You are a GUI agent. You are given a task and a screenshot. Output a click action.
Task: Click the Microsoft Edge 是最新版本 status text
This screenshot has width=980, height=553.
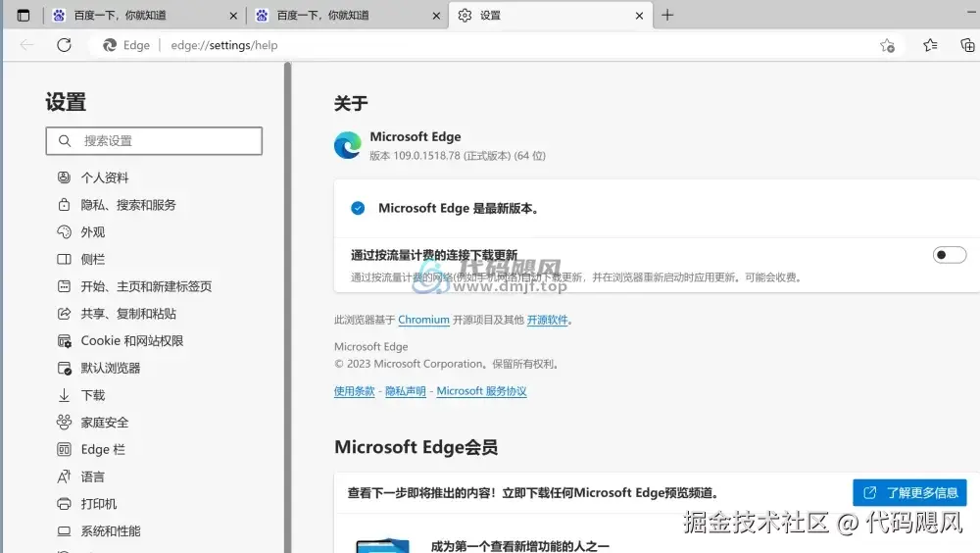tap(458, 208)
